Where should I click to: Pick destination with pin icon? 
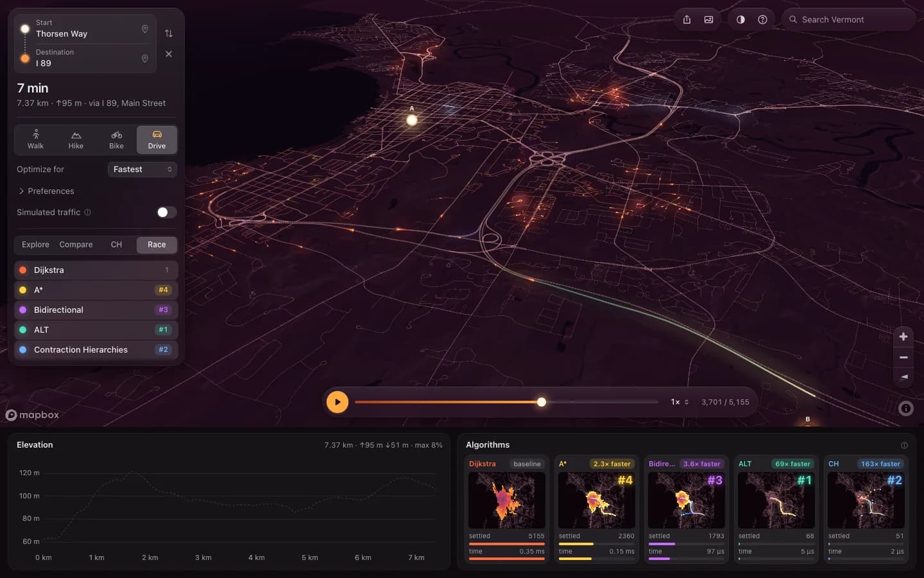[x=145, y=58]
